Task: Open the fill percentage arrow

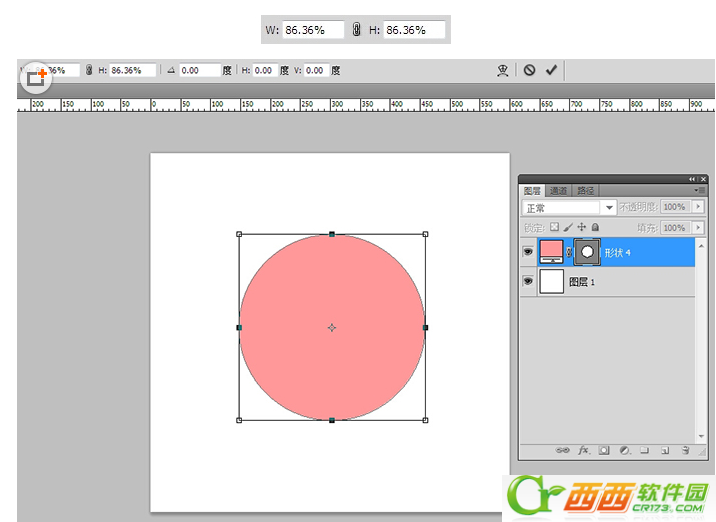Action: point(697,228)
